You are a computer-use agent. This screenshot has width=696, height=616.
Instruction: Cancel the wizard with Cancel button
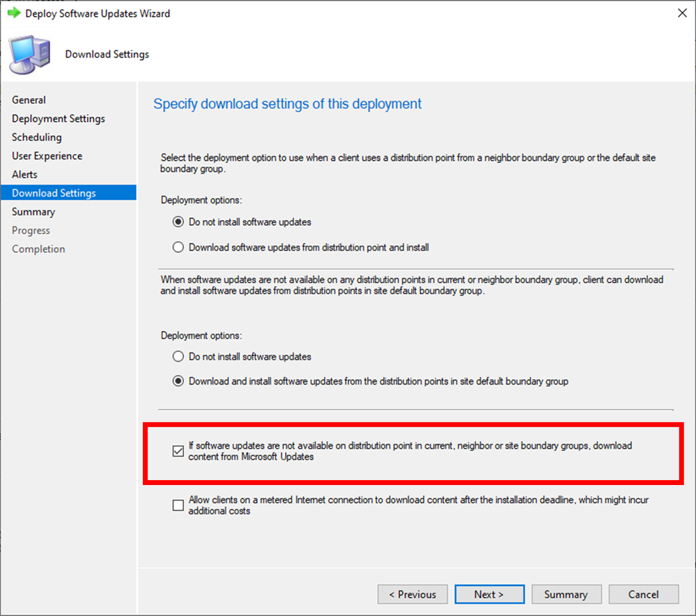644,594
